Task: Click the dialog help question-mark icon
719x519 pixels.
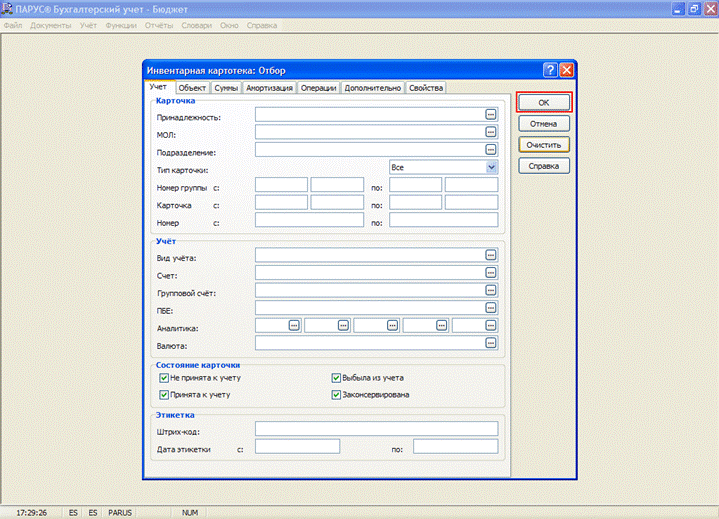Action: click(x=550, y=70)
